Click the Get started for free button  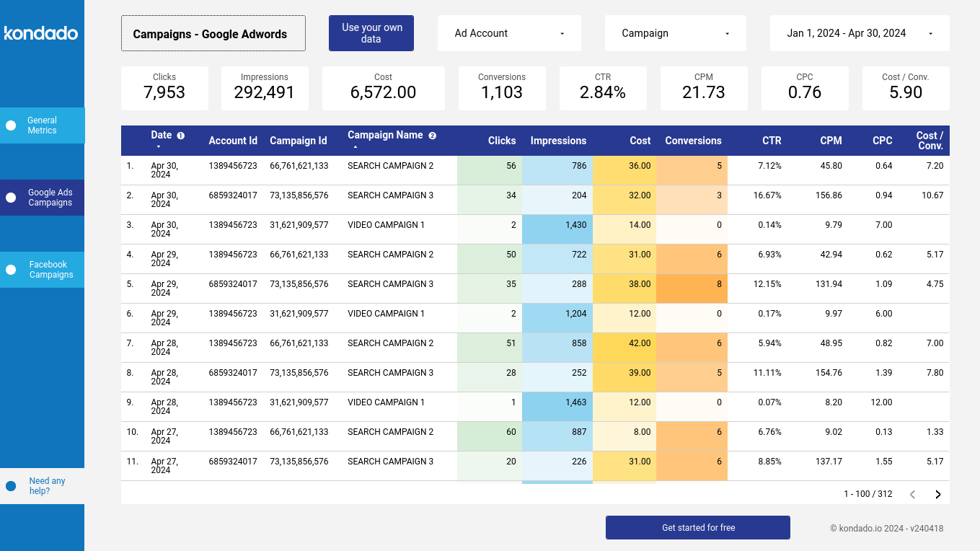(697, 527)
